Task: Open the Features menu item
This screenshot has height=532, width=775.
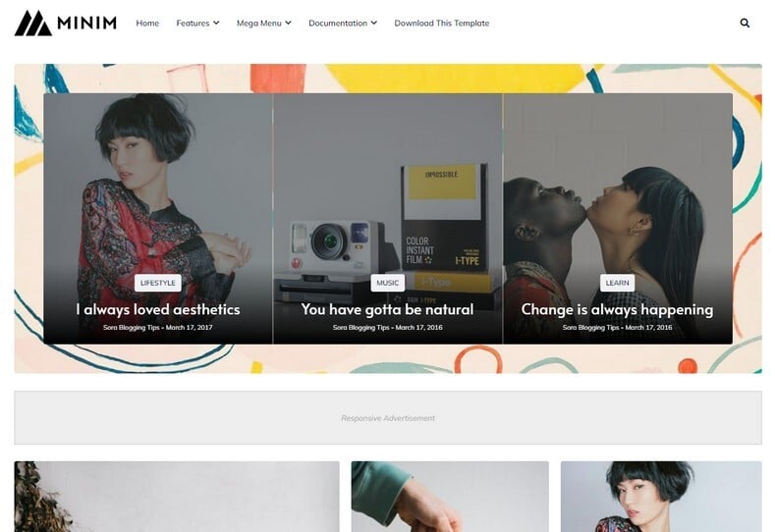Action: [193, 24]
